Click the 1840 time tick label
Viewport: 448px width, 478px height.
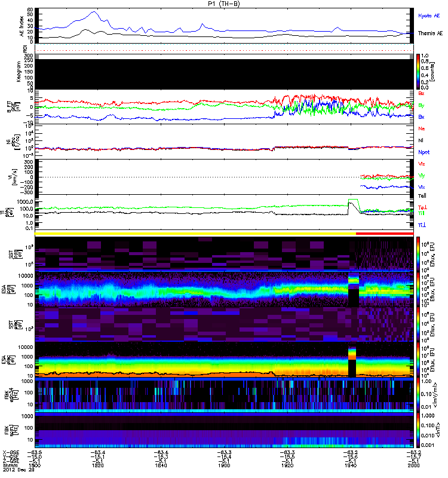161,465
